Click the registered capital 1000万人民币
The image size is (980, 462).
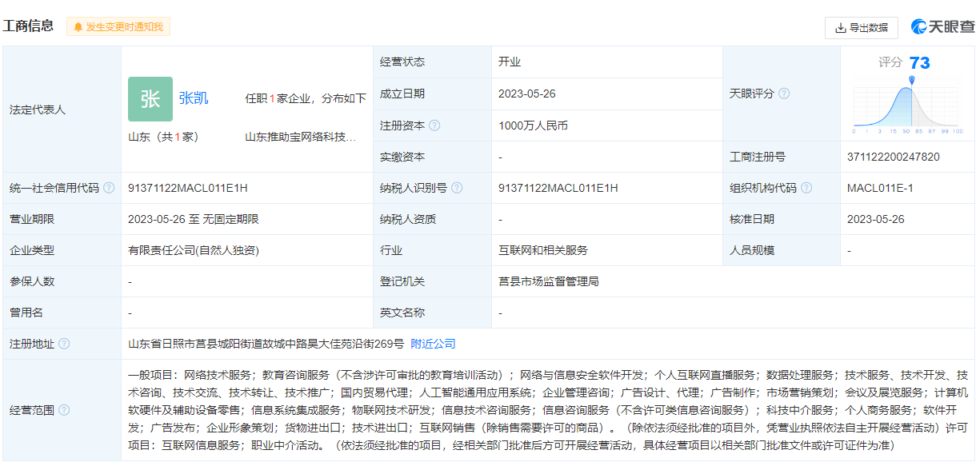(x=533, y=125)
